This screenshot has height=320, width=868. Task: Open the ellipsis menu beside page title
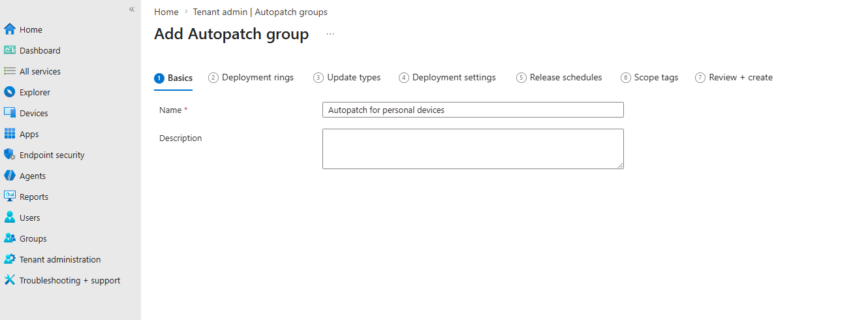coord(330,34)
